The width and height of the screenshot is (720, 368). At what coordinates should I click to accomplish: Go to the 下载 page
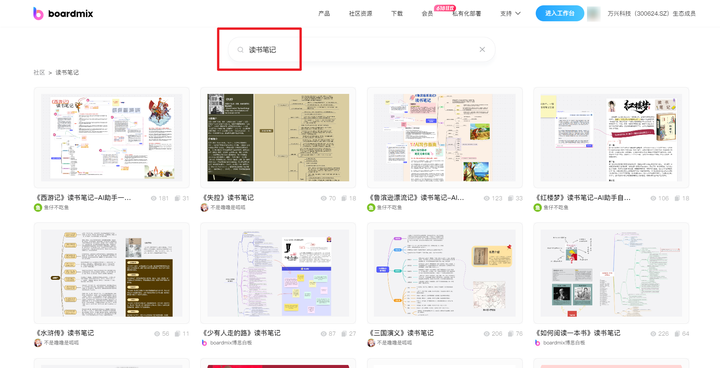[397, 13]
